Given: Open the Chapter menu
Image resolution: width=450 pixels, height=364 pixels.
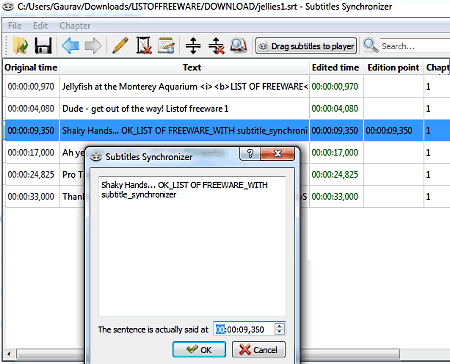Looking at the screenshot, I should pos(75,26).
